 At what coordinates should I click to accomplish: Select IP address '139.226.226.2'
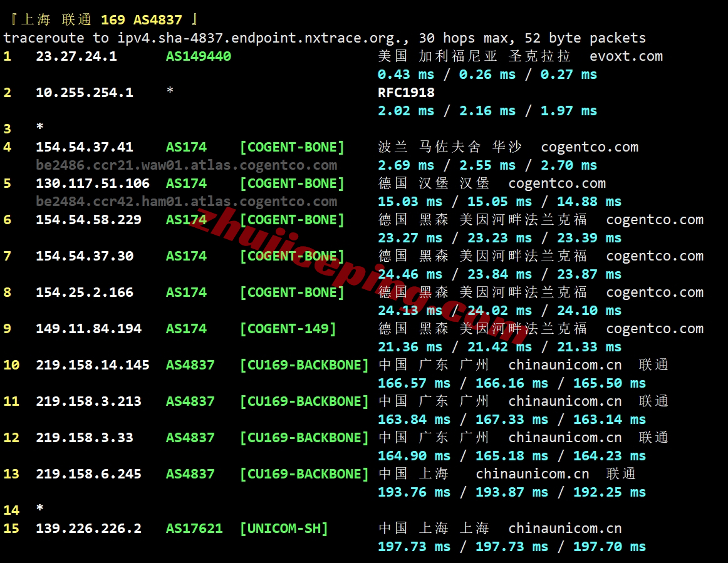(x=89, y=529)
